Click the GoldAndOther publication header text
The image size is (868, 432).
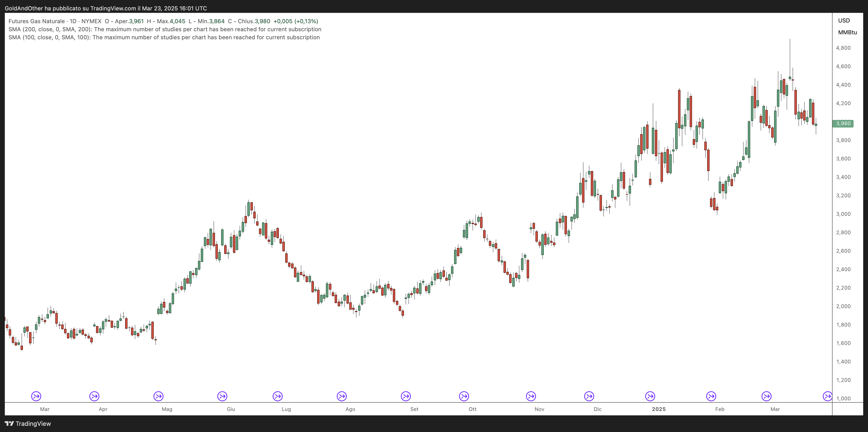(106, 8)
